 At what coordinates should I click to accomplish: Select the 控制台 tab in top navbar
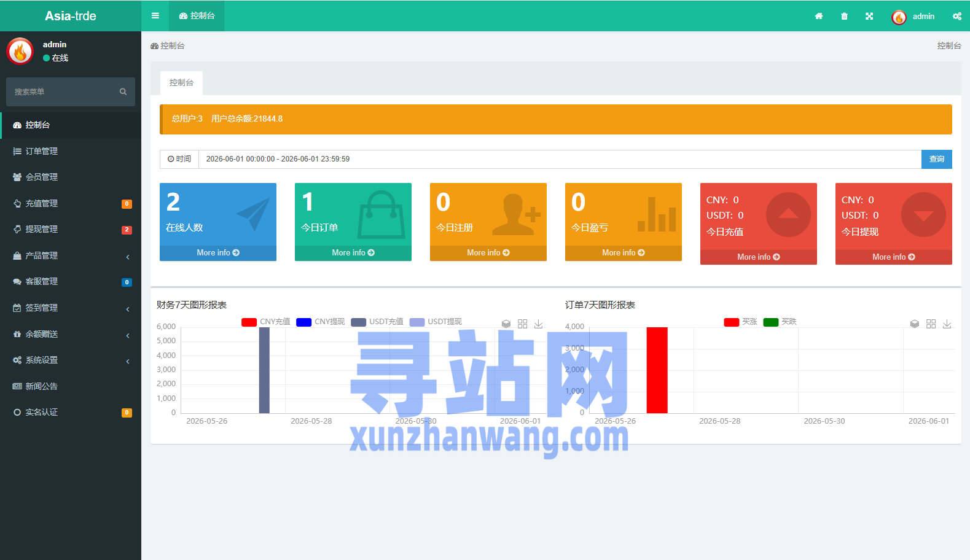pos(197,16)
